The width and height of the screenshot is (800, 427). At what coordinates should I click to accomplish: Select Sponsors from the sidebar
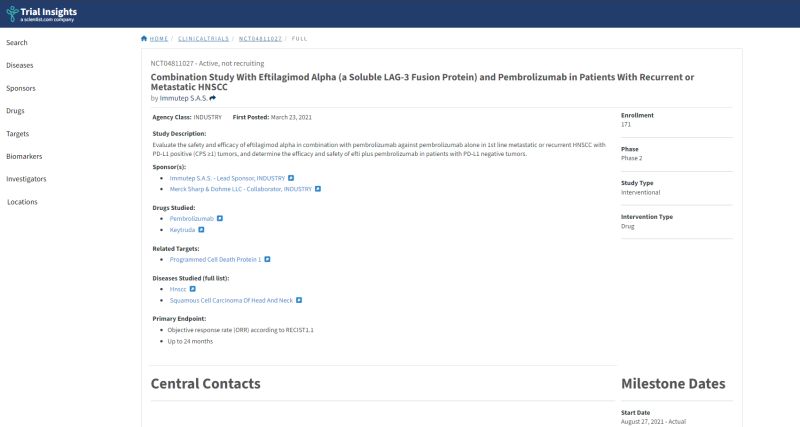tap(21, 88)
